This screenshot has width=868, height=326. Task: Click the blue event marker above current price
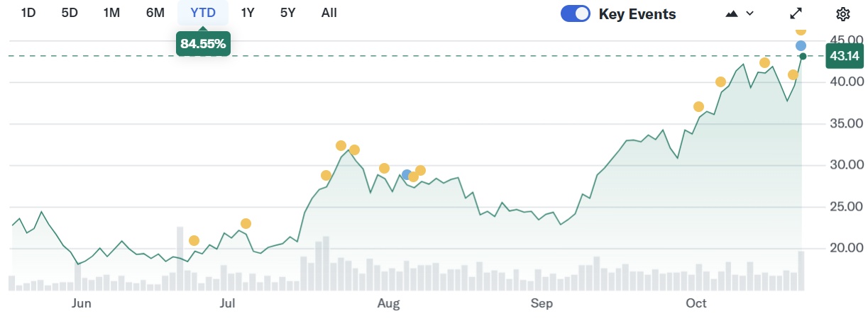coord(801,46)
